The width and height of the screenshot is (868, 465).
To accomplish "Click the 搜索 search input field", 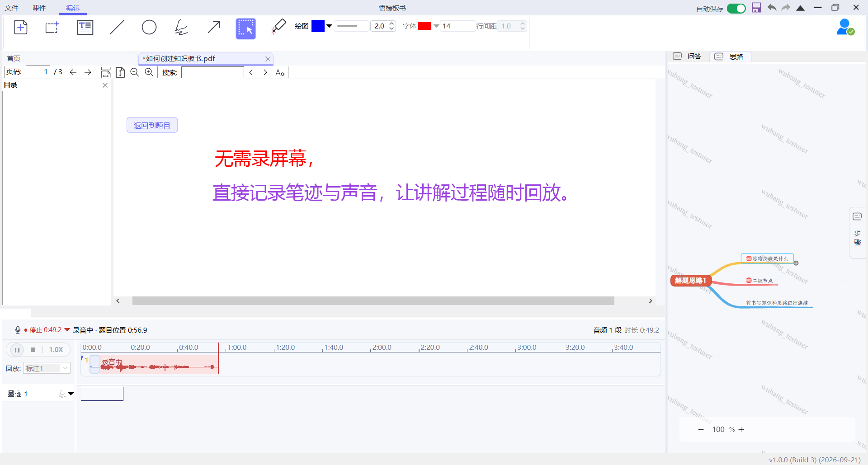I will (x=212, y=72).
